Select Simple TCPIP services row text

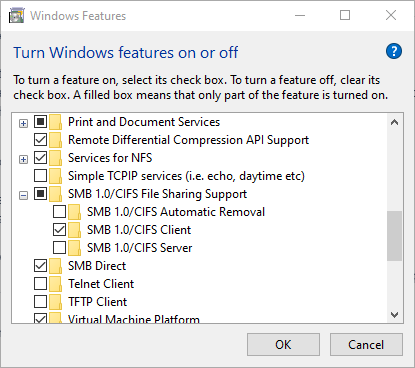tap(186, 176)
